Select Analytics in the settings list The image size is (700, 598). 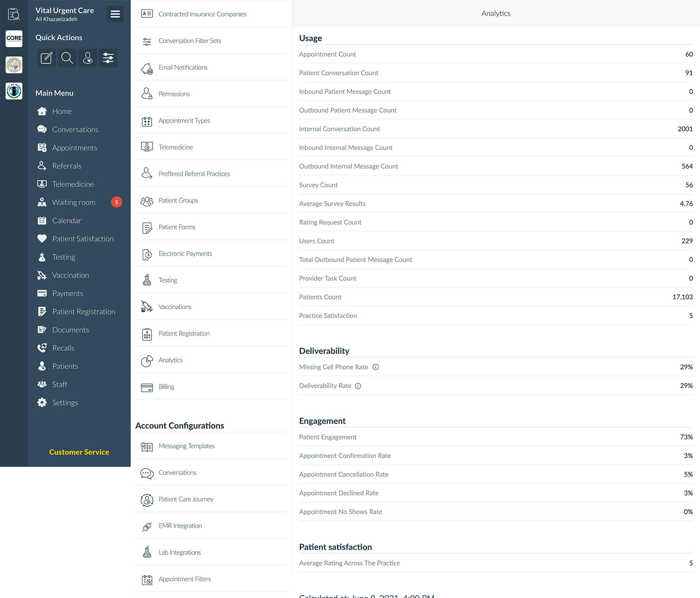(x=170, y=360)
